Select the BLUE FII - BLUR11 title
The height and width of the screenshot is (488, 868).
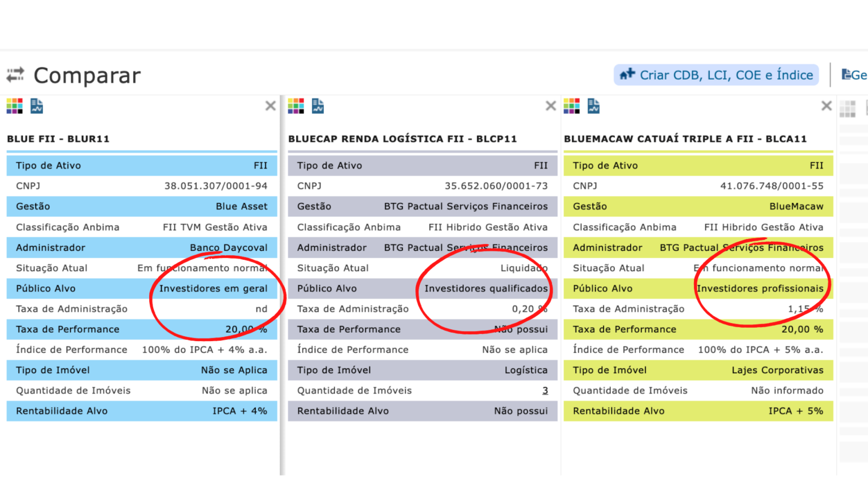pos(58,139)
